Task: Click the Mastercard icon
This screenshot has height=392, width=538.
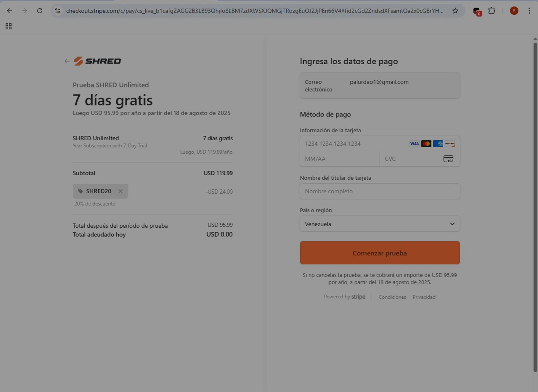Action: (x=426, y=143)
